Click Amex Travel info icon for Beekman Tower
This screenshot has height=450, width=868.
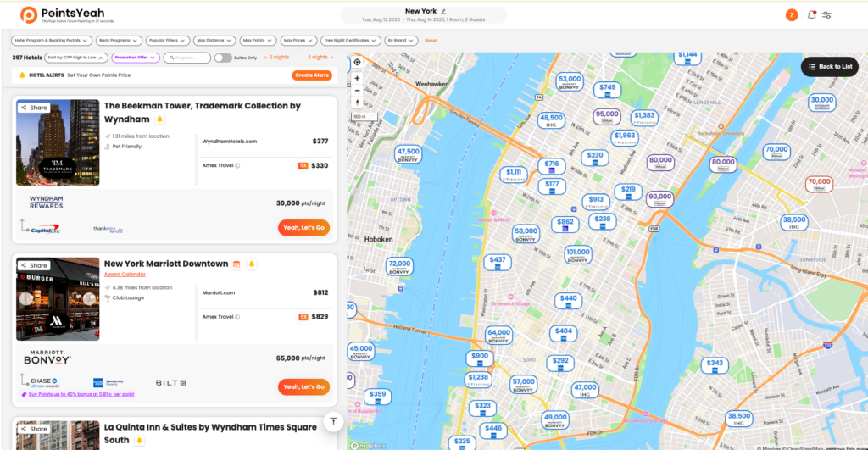point(237,165)
